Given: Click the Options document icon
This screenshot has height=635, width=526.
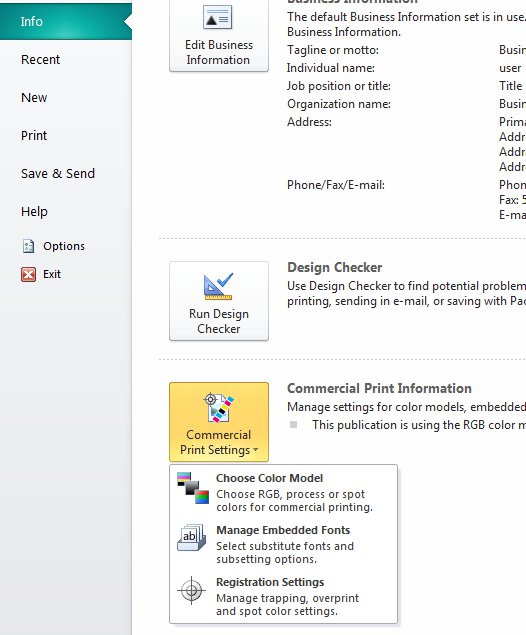Looking at the screenshot, I should [28, 246].
